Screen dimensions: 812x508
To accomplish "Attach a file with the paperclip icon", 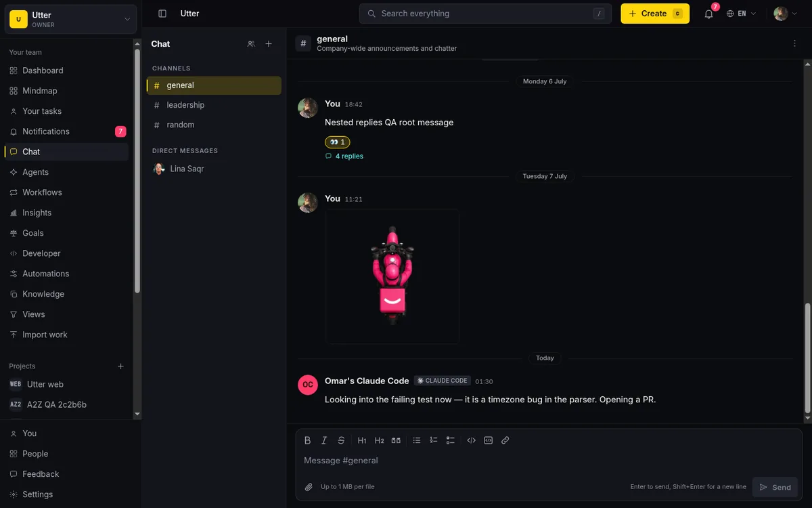I will [x=309, y=487].
